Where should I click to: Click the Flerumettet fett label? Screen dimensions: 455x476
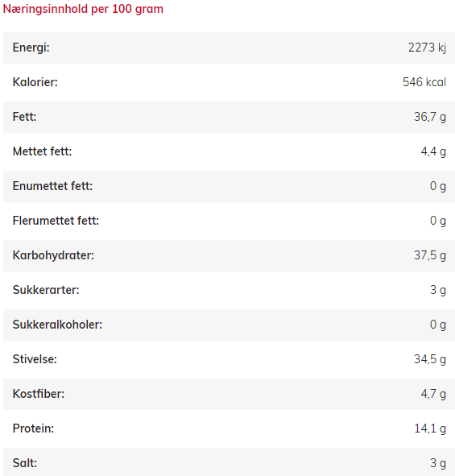click(x=56, y=221)
